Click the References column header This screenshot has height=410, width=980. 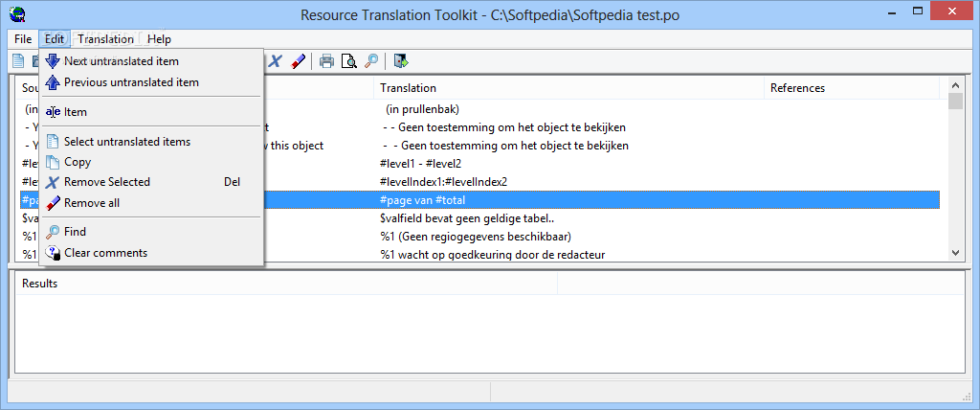[x=851, y=88]
